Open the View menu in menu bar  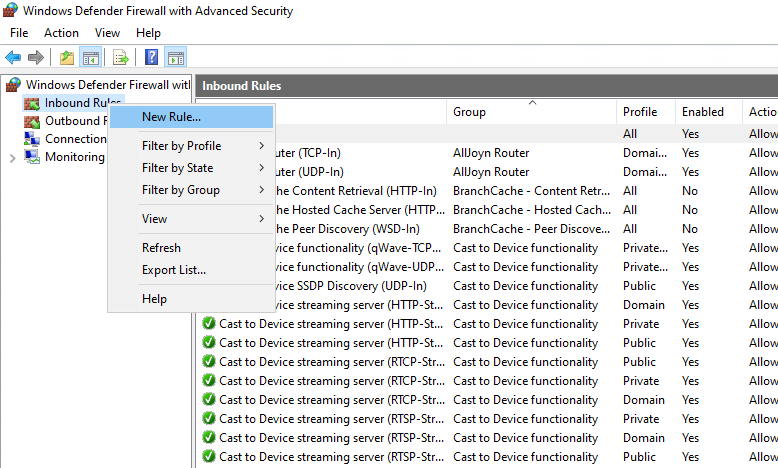coord(107,33)
